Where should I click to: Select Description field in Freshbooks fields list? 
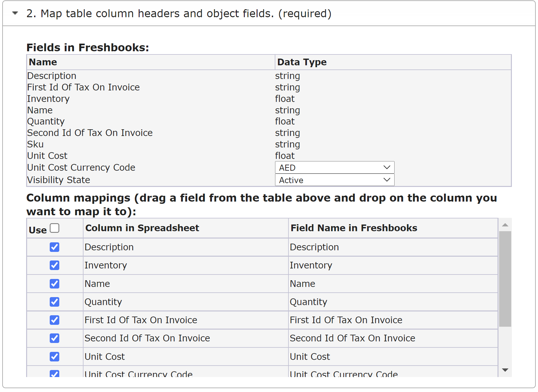52,76
